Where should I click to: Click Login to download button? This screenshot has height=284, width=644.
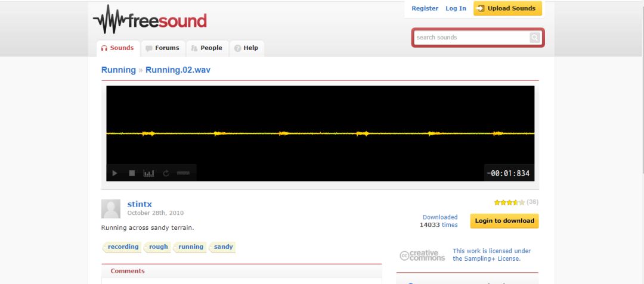[x=504, y=221]
